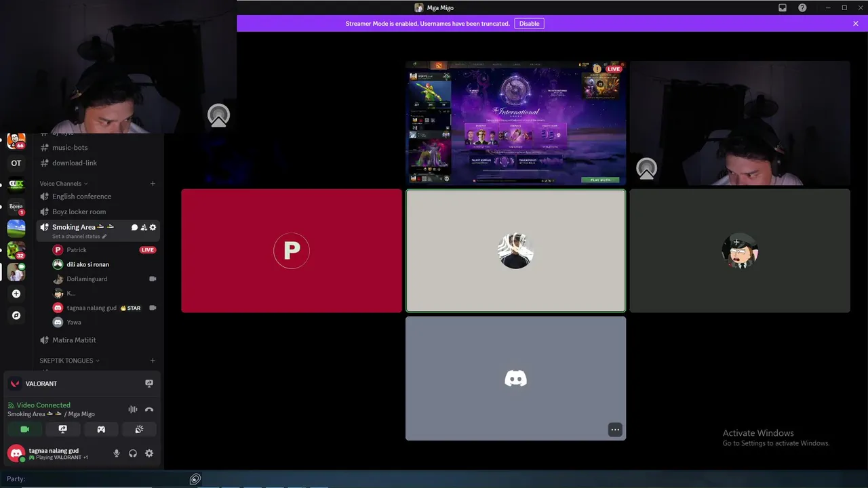The width and height of the screenshot is (868, 488).
Task: Deafen with the headphones icon
Action: tap(133, 453)
